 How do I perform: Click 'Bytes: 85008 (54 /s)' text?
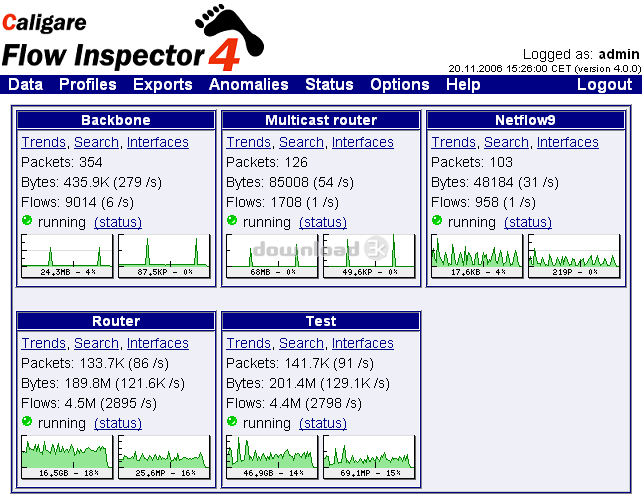click(290, 182)
